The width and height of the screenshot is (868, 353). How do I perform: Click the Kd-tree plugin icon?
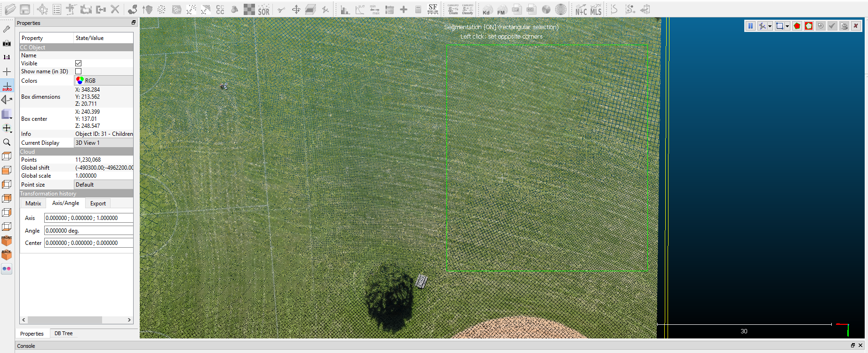coord(487,9)
